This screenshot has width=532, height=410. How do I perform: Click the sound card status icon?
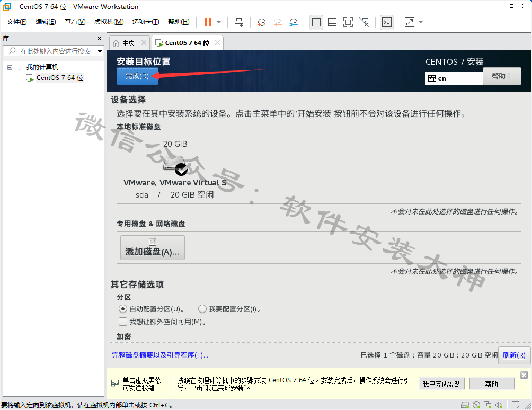coord(499,405)
